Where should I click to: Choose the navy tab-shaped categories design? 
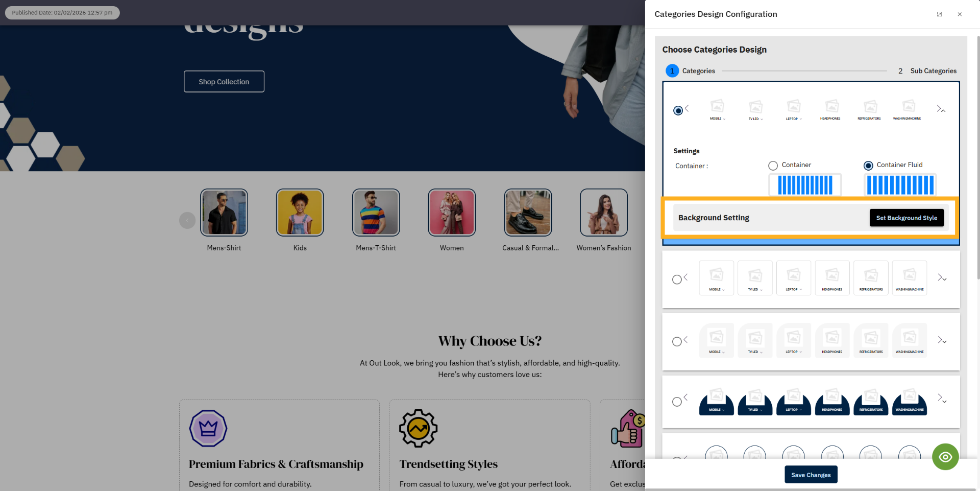(x=677, y=402)
